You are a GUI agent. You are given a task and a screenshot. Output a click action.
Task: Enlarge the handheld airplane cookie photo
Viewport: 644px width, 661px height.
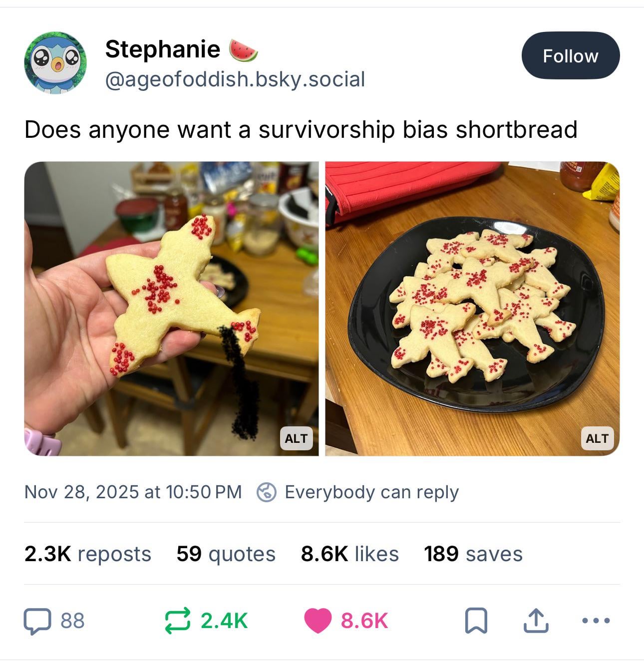[171, 309]
